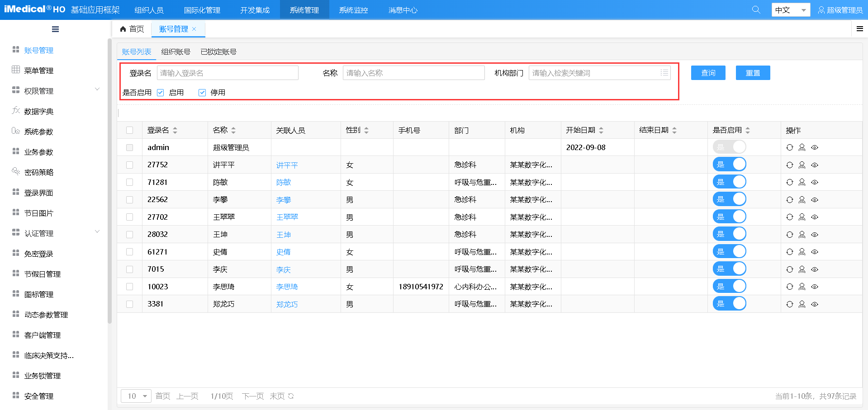
Task: Open the 系统监控 menu item
Action: 353,9
